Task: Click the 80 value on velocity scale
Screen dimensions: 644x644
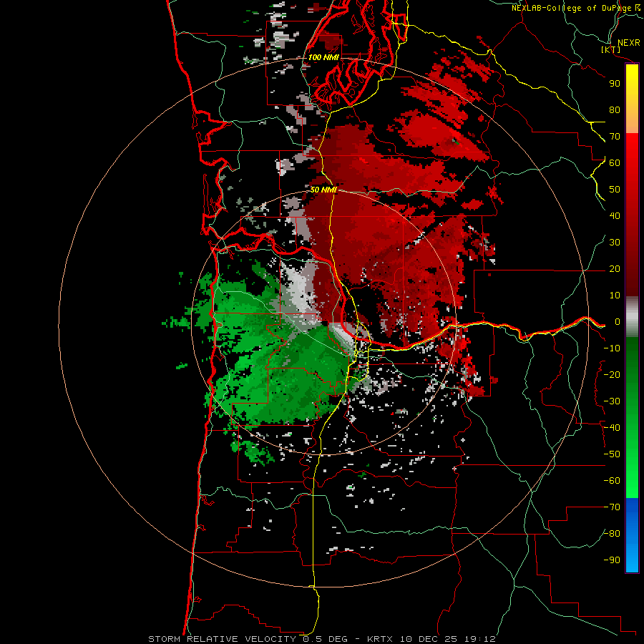Action: pos(615,110)
